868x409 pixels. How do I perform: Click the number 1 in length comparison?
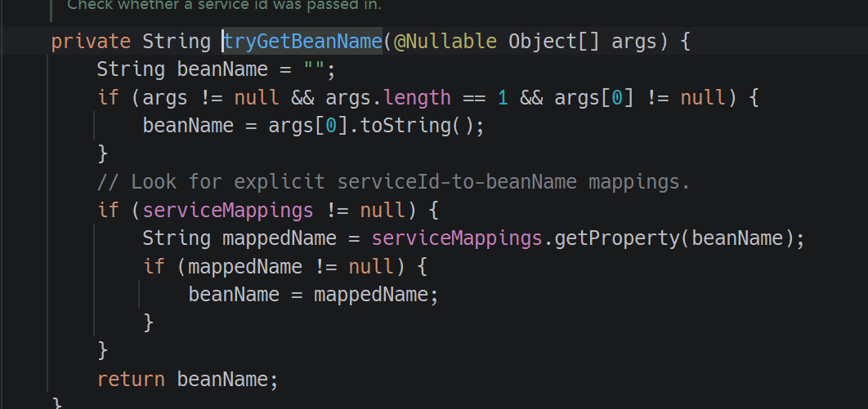pos(503,98)
